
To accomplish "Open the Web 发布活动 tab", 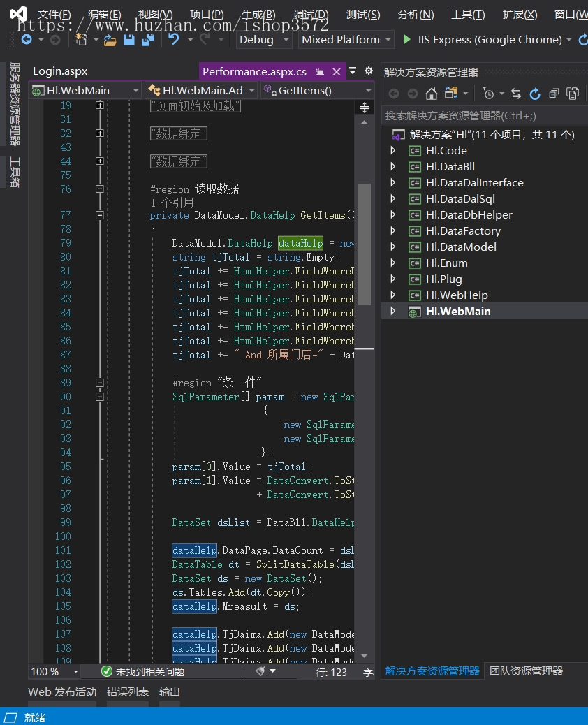I will (x=62, y=691).
